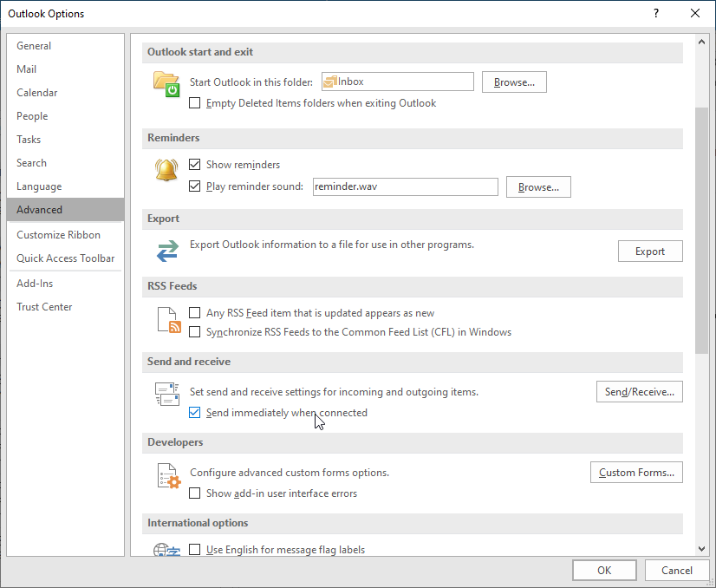Click 'Export Outlook information to a file' text
The image size is (716, 588).
coord(332,245)
